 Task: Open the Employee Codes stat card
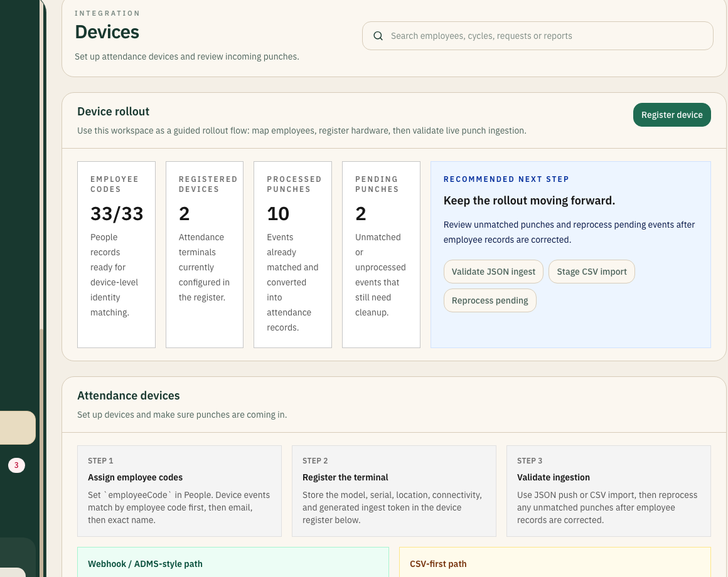coord(116,254)
